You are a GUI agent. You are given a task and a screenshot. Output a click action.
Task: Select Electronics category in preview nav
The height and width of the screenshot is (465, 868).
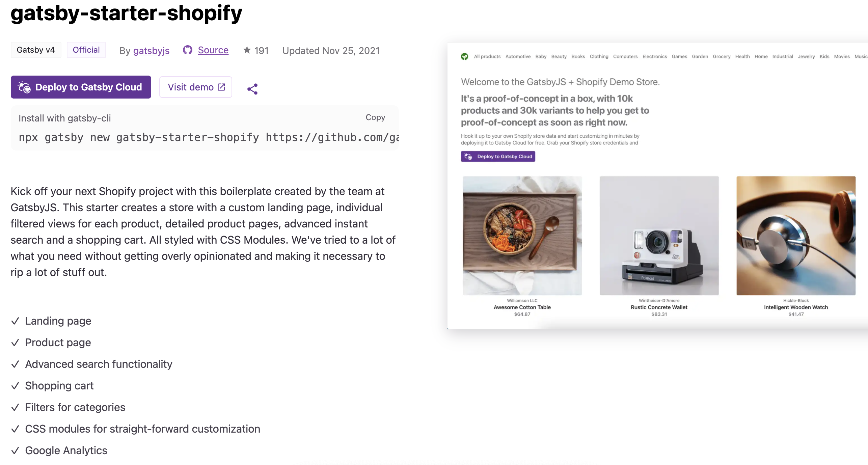(654, 56)
